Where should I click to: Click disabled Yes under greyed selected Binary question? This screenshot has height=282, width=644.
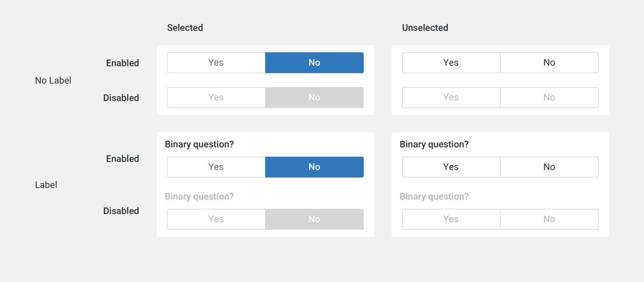click(216, 219)
